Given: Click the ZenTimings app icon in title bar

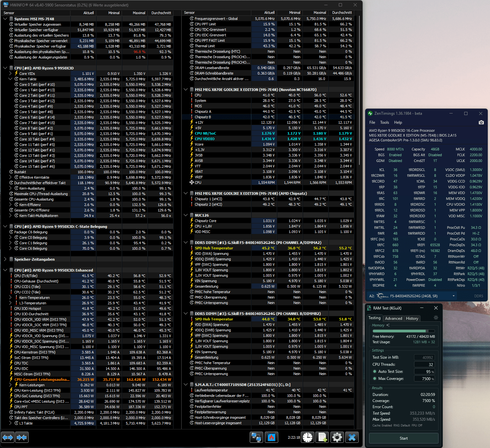Looking at the screenshot, I should (370, 113).
